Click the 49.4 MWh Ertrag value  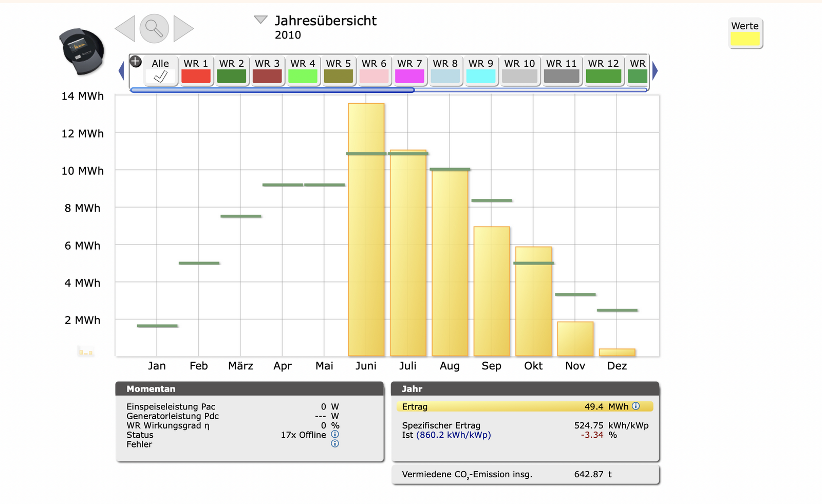click(x=606, y=406)
